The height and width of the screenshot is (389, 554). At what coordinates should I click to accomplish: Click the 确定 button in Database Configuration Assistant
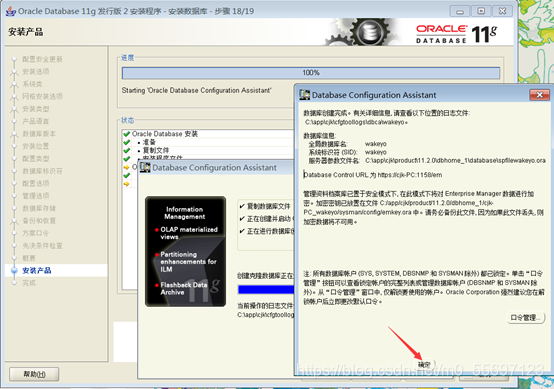pyautogui.click(x=425, y=364)
